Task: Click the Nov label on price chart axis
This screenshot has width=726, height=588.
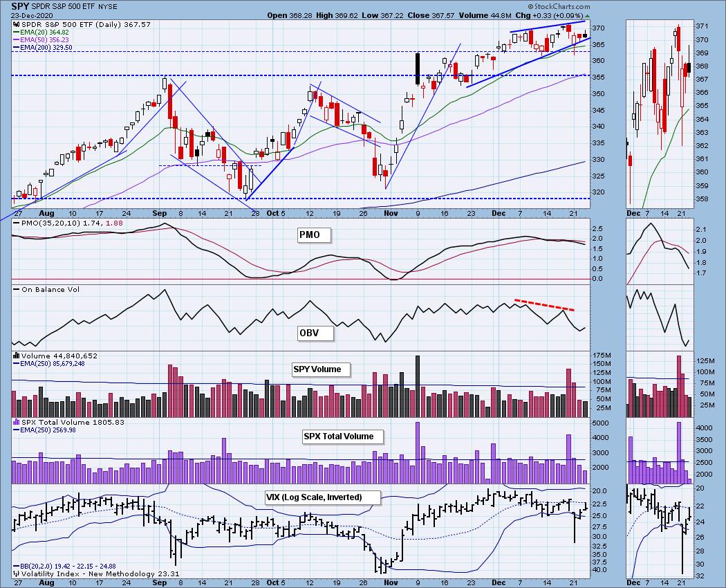Action: (x=391, y=214)
